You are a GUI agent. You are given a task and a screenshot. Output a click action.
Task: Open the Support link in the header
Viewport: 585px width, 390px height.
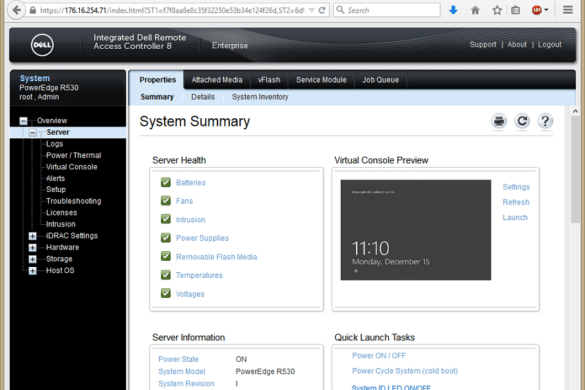coord(483,44)
